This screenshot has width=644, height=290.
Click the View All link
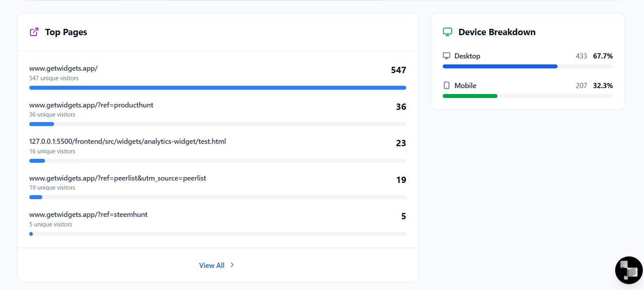click(212, 266)
